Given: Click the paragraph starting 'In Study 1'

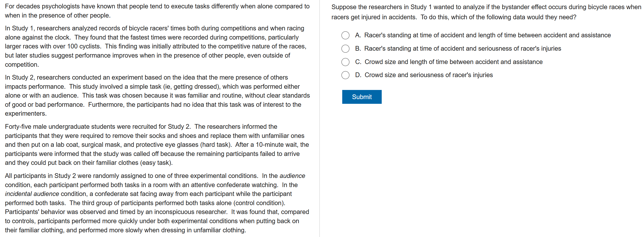Looking at the screenshot, I should tap(155, 46).
